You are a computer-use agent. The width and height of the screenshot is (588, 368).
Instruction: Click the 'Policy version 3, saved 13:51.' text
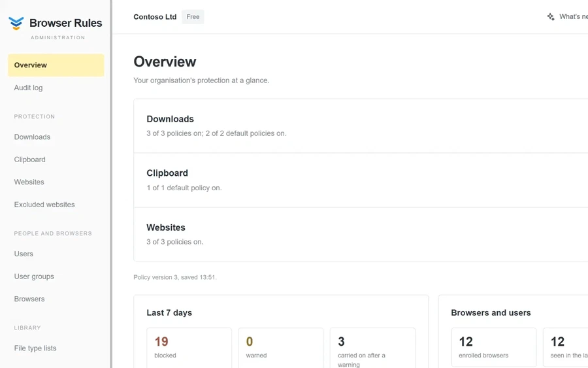pyautogui.click(x=175, y=277)
